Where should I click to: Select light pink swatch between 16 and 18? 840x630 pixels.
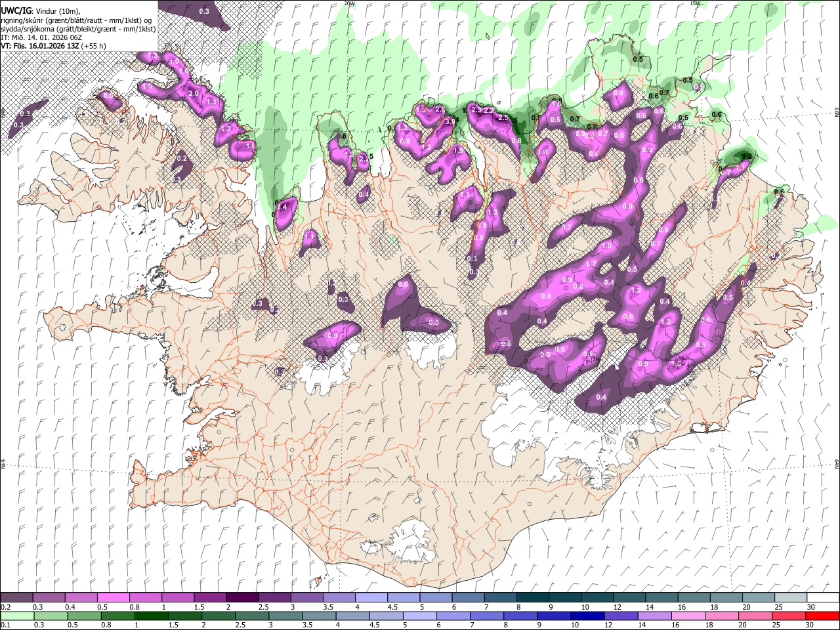(688, 616)
